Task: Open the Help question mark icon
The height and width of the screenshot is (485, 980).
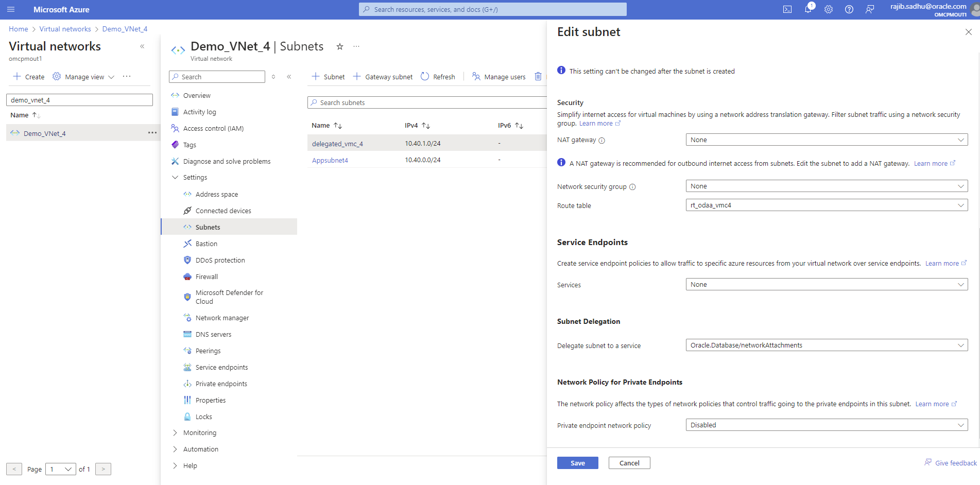Action: click(849, 9)
